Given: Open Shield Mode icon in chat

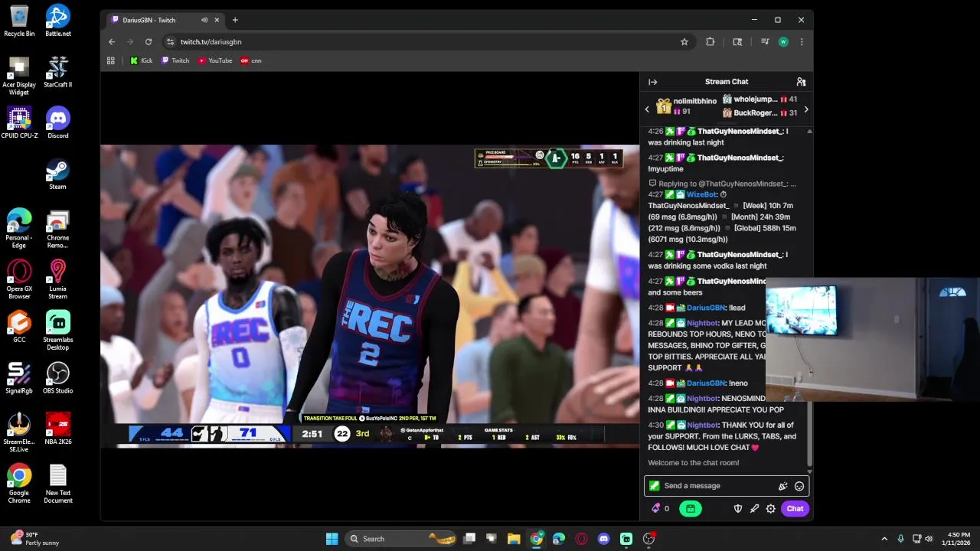Looking at the screenshot, I should coord(738,508).
